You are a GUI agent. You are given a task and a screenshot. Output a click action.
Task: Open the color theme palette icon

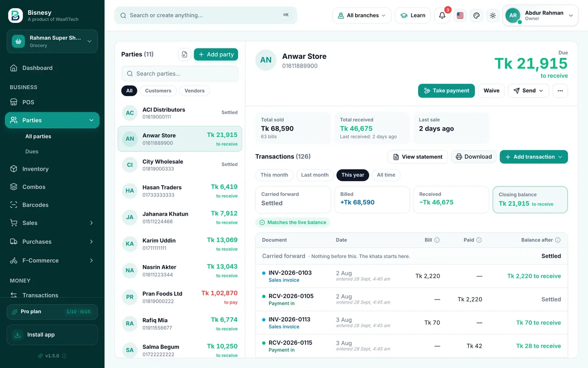476,16
